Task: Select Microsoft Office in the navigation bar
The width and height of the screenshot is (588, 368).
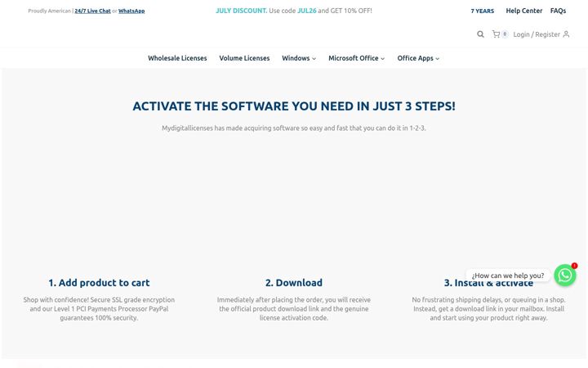Action: pyautogui.click(x=354, y=58)
